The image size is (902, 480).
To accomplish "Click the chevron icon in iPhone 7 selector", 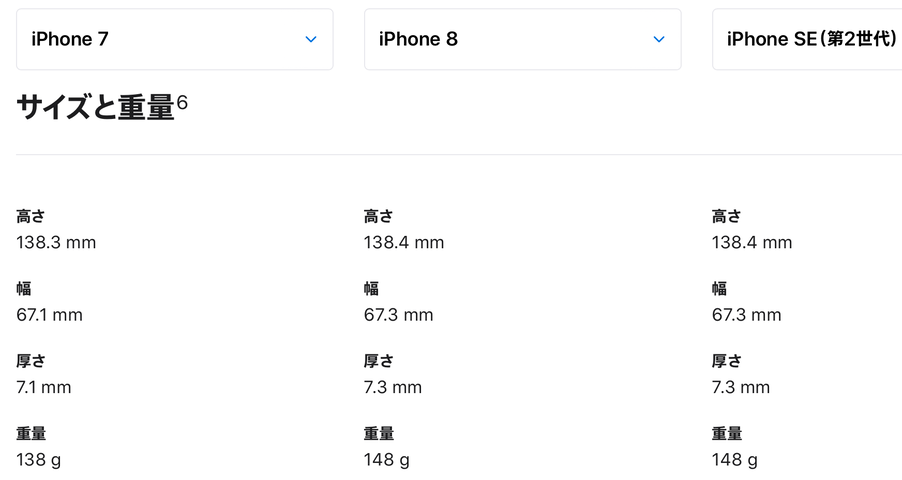I will pyautogui.click(x=311, y=39).
